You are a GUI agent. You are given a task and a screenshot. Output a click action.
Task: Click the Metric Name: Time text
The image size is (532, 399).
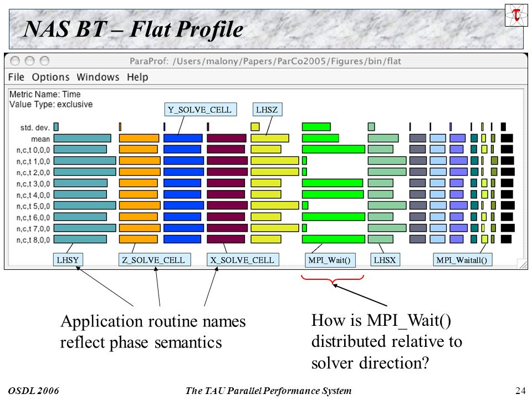pos(45,94)
